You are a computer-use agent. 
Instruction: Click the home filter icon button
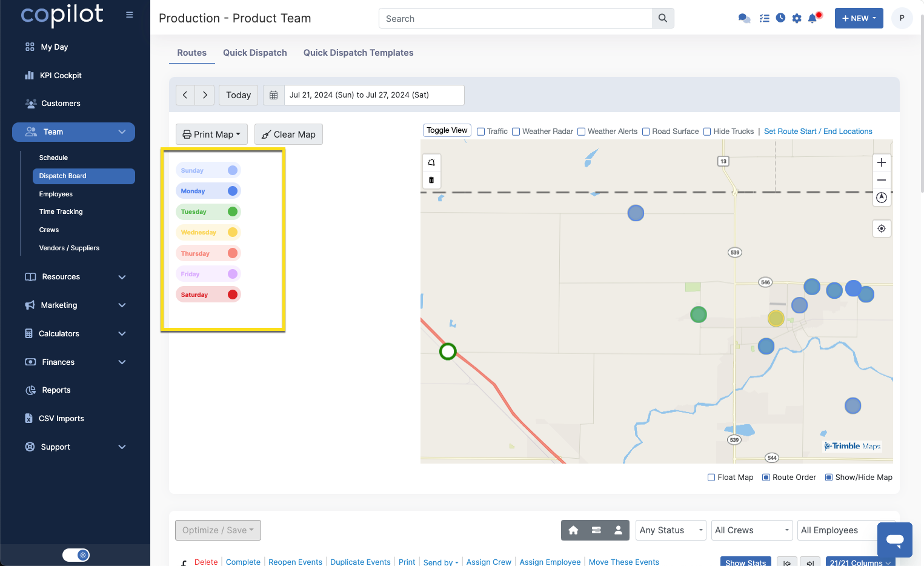573,530
